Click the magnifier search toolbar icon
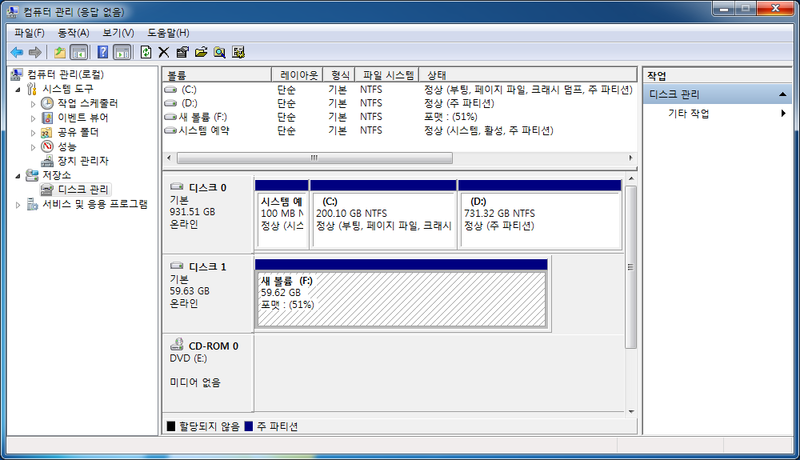 219,52
